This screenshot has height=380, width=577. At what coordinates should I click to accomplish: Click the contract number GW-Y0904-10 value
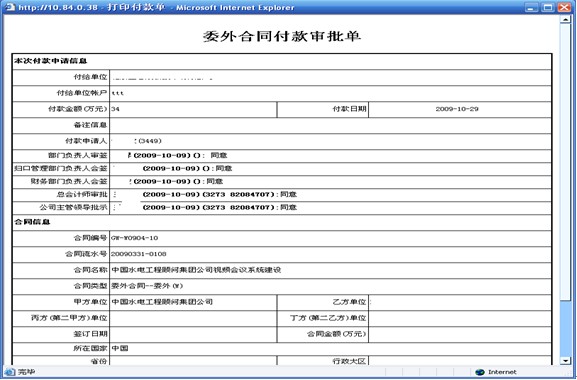pos(135,238)
